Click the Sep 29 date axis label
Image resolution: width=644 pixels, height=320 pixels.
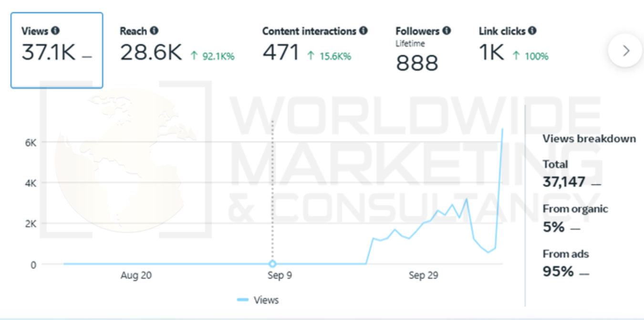point(423,276)
